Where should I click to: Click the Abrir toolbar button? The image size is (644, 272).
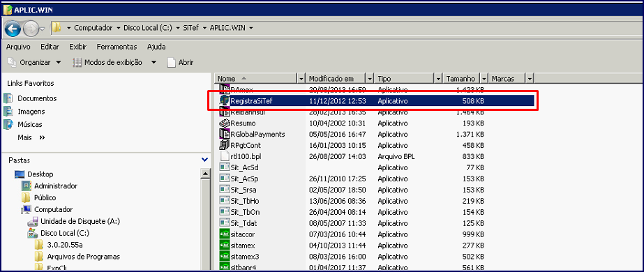[x=180, y=62]
